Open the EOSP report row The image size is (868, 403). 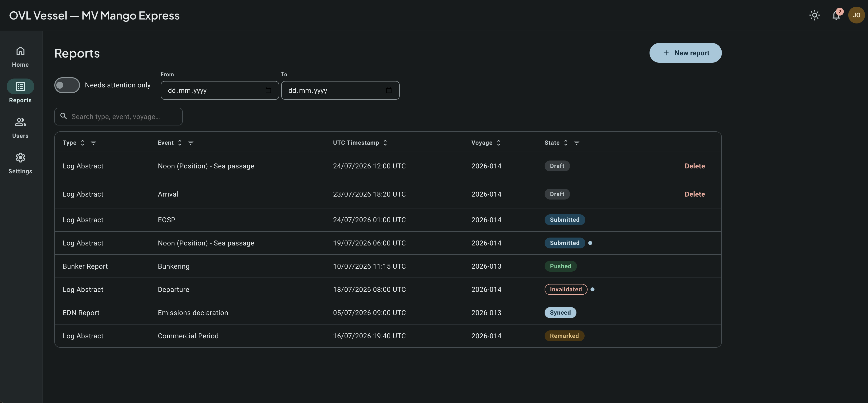point(388,220)
